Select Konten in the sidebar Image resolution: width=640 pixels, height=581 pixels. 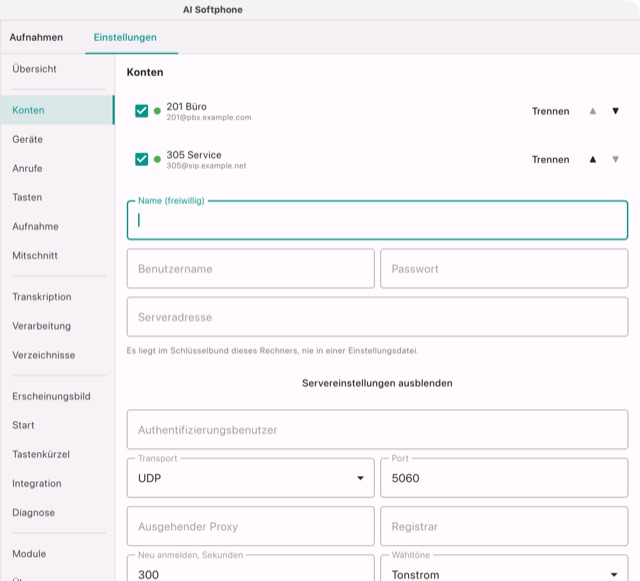(x=58, y=110)
